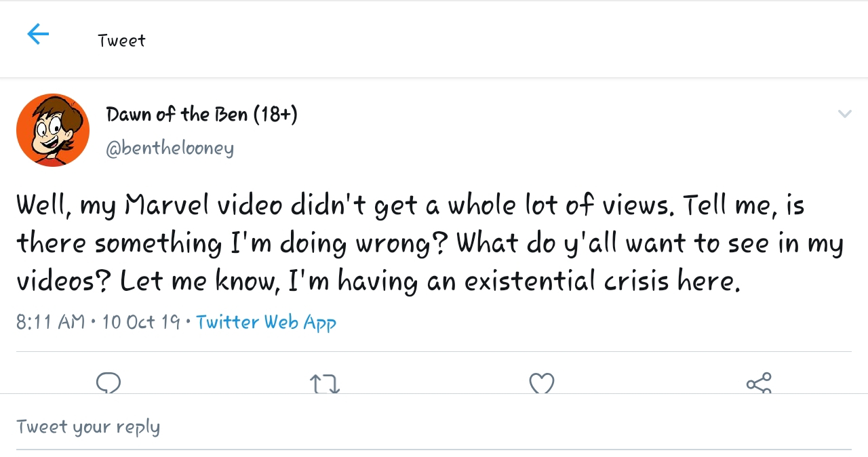Screen dimensions: 868x457
Task: Select the '(18+)' tag in the display name
Action: click(x=275, y=115)
